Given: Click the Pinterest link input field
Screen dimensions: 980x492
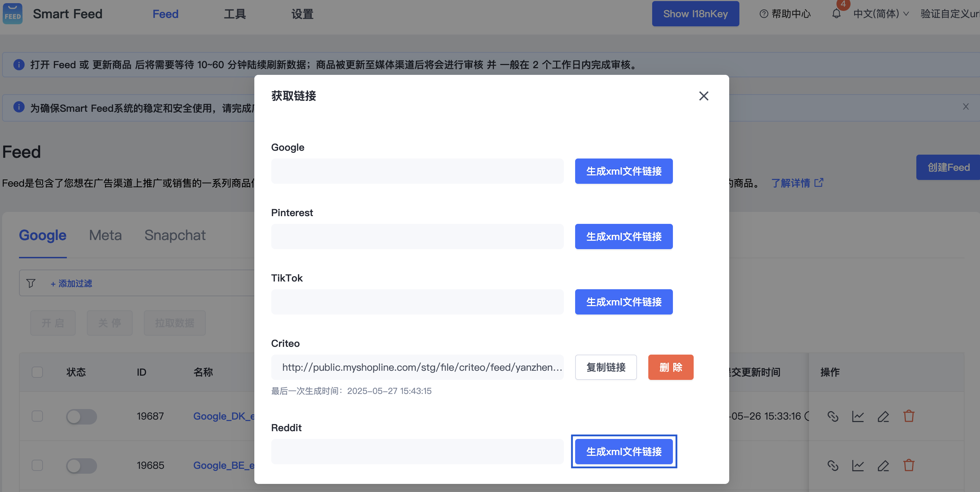Looking at the screenshot, I should point(417,237).
